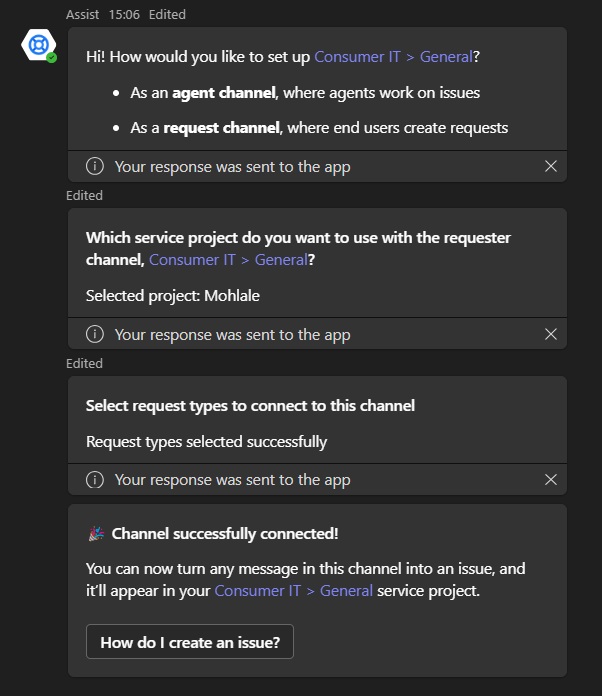Follow the Consumer IT > General link in the success message
602x696 pixels.
(293, 591)
